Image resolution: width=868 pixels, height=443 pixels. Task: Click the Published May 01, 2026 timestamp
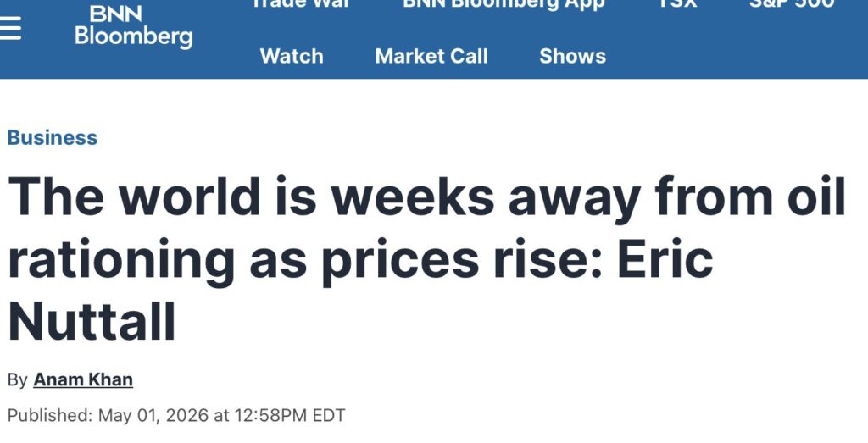176,415
